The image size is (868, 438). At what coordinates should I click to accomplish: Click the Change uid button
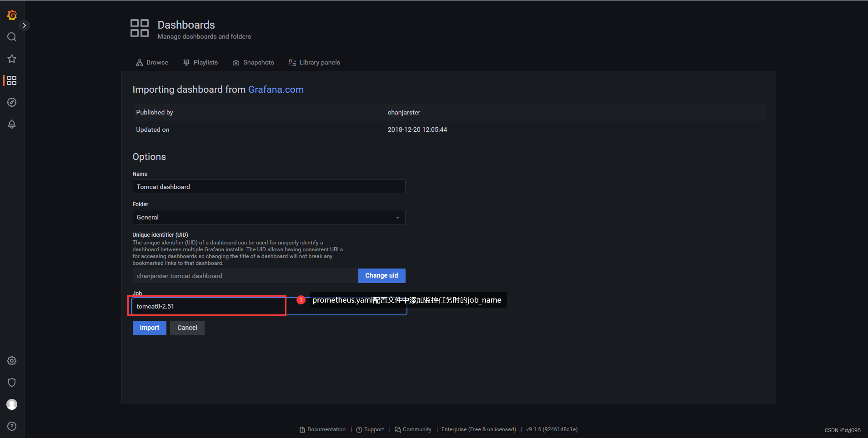point(381,275)
